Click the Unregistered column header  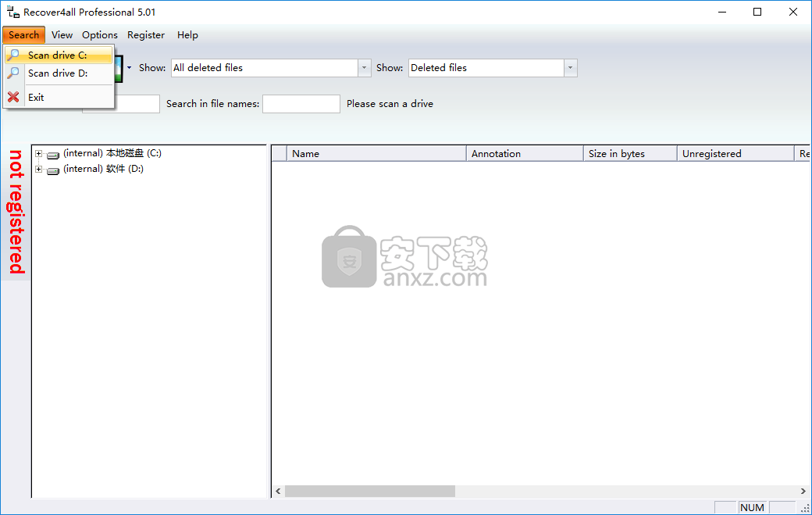735,153
